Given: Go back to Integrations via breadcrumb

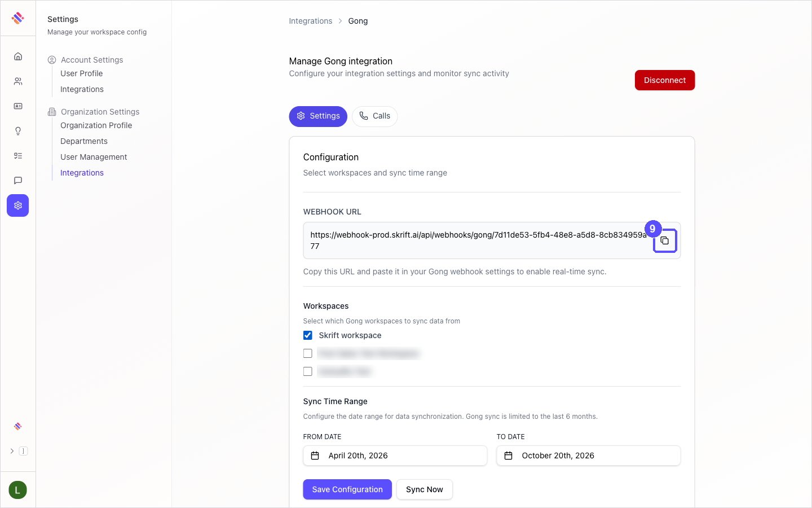Looking at the screenshot, I should tap(311, 21).
